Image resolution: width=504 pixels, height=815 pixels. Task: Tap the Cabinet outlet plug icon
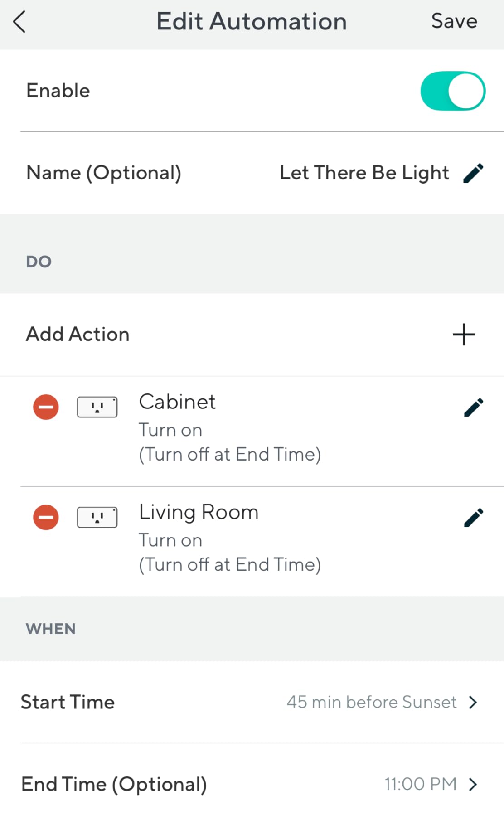tap(97, 407)
